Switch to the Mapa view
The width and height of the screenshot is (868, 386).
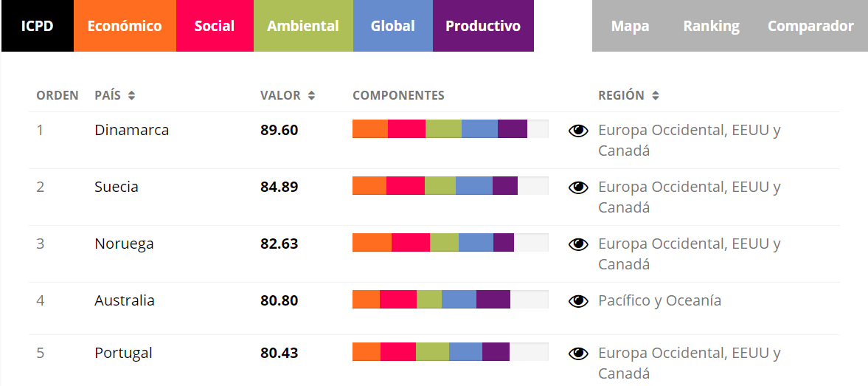pyautogui.click(x=630, y=26)
